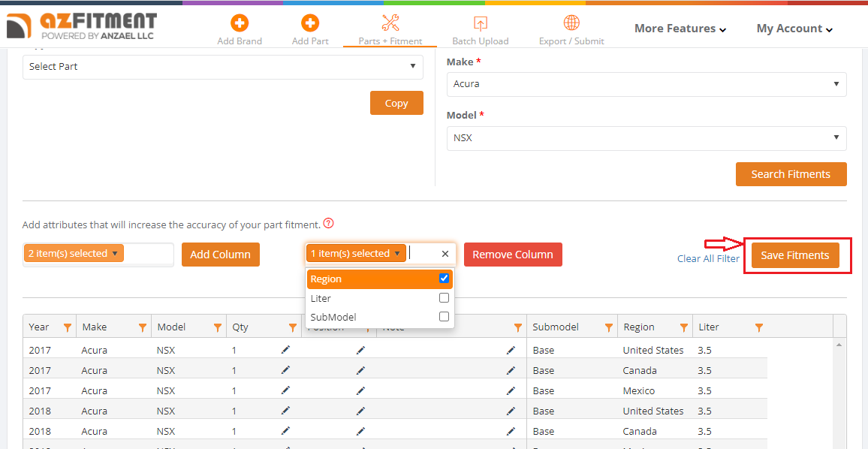Image resolution: width=868 pixels, height=449 pixels.
Task: Edit Position for the 2018 United States row
Action: (x=361, y=411)
